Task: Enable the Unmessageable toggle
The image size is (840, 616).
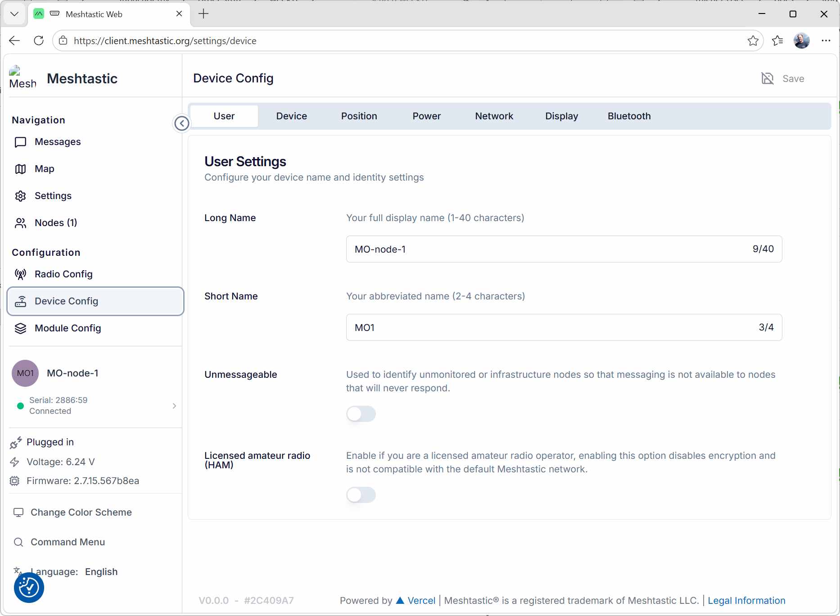Action: coord(361,414)
